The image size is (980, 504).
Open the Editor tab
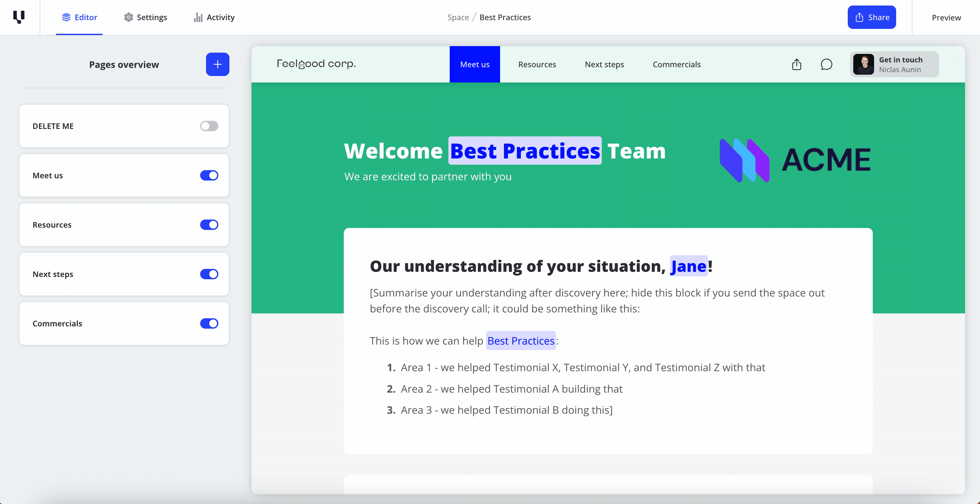point(79,18)
